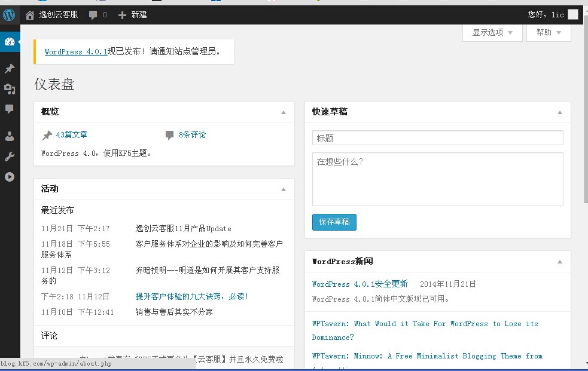Open Media via sidebar media icon
This screenshot has height=371, width=588.
tap(10, 89)
